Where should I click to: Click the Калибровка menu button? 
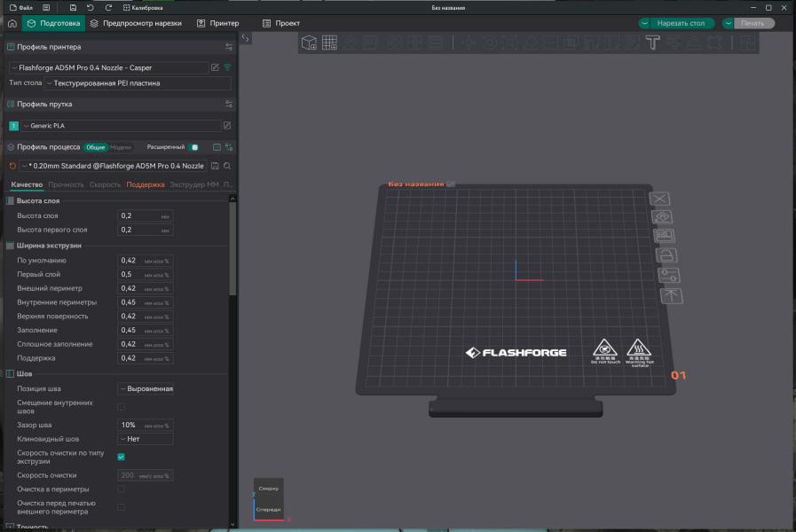142,7
